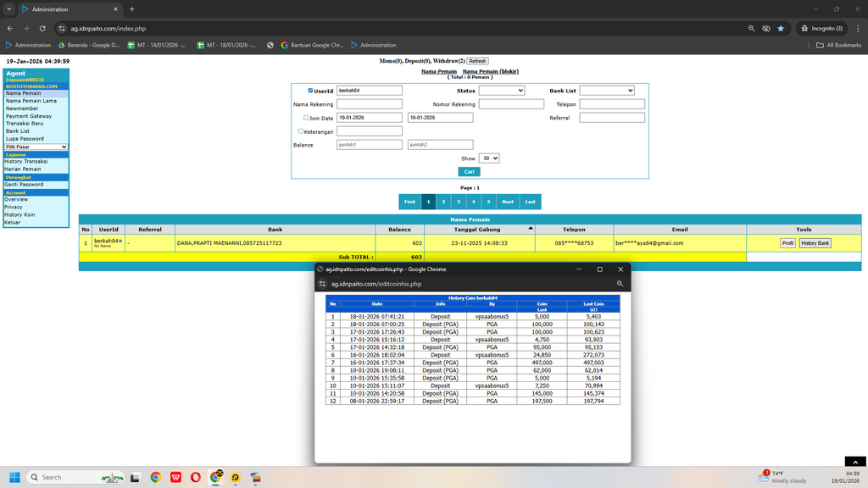868x488 pixels.
Task: Open MT - 18/01/2026 bookmark
Action: 226,46
